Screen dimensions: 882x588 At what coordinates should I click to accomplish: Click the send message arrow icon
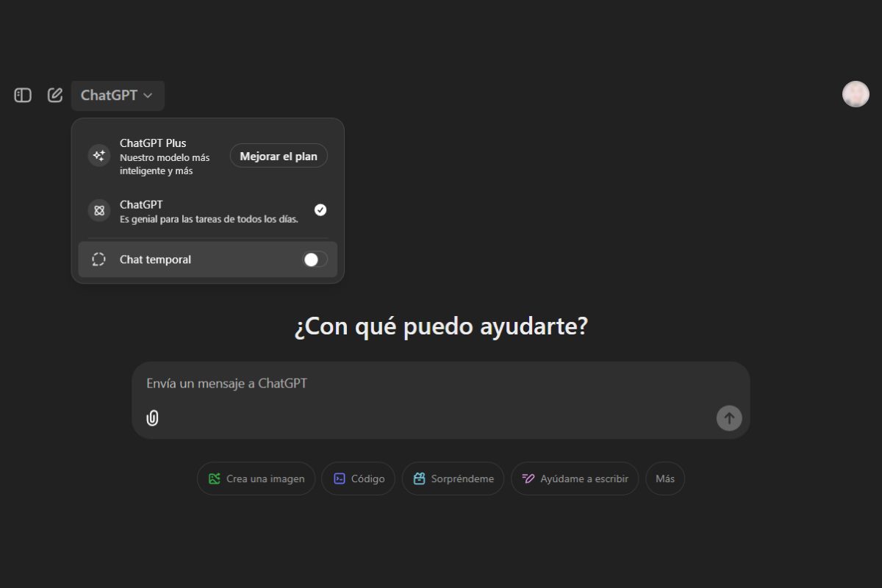coord(728,418)
